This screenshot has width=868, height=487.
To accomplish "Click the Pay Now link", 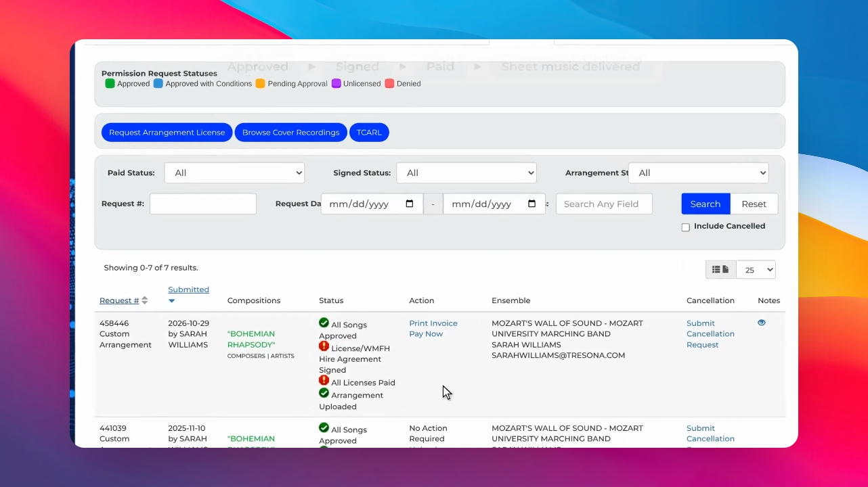I will tap(426, 334).
